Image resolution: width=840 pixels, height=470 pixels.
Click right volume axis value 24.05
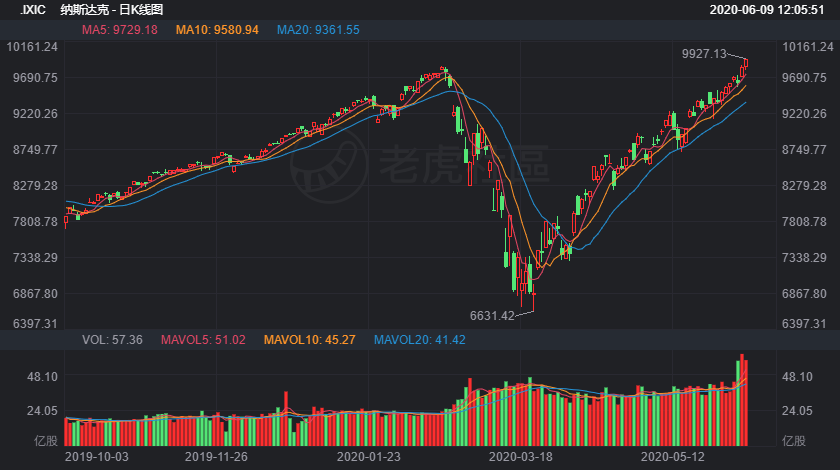797,411
